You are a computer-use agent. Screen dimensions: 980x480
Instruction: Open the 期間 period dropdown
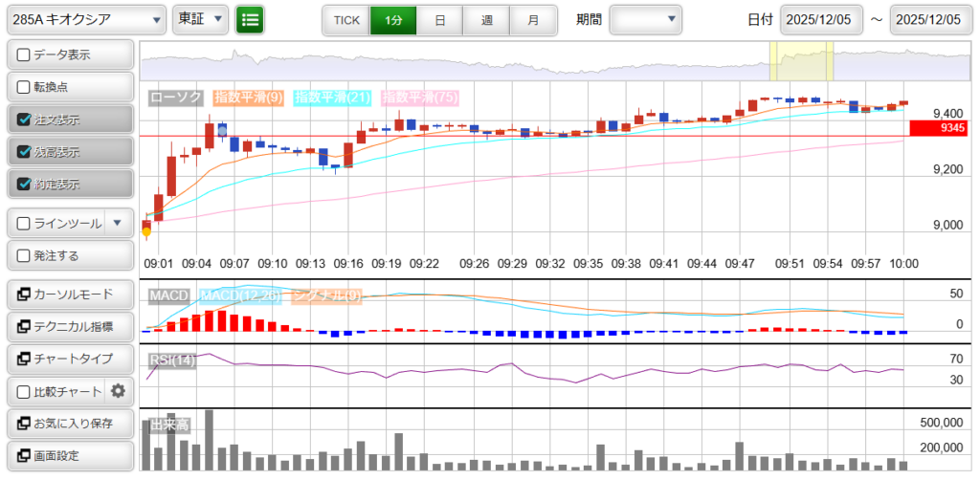pos(646,19)
